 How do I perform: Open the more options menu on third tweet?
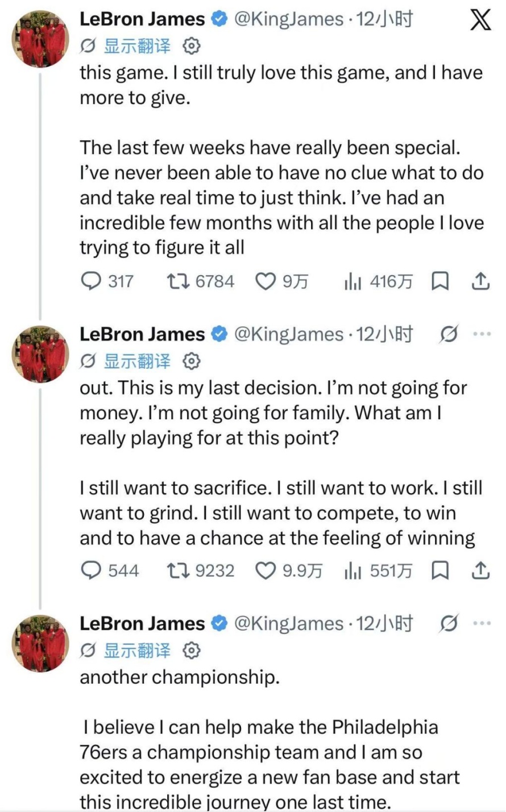click(482, 623)
